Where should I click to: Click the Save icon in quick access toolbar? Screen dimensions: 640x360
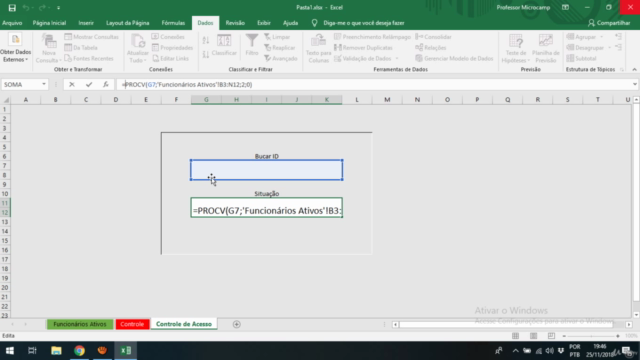[x=12, y=7]
